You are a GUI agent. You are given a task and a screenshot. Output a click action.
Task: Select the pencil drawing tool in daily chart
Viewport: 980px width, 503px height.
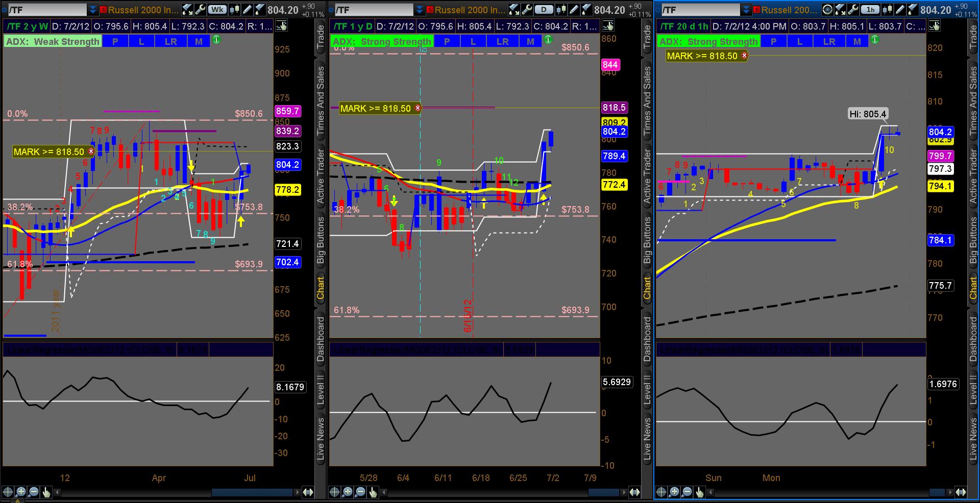click(574, 10)
